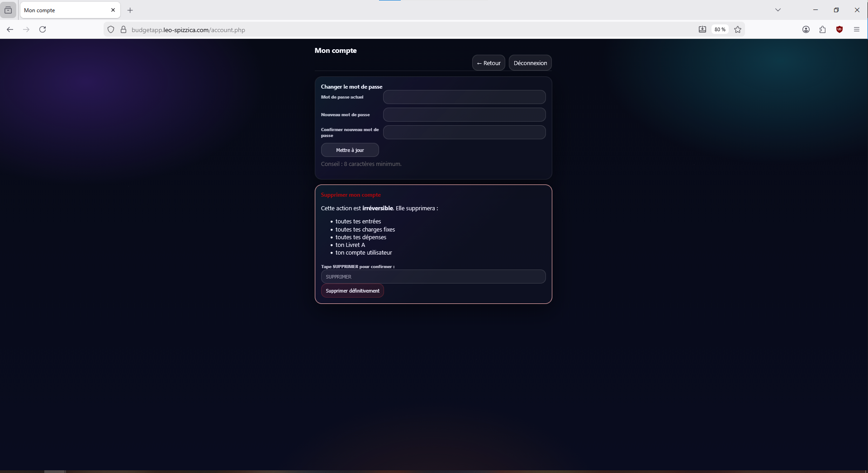Show site security padlock info
The width and height of the screenshot is (868, 473).
coord(123,29)
